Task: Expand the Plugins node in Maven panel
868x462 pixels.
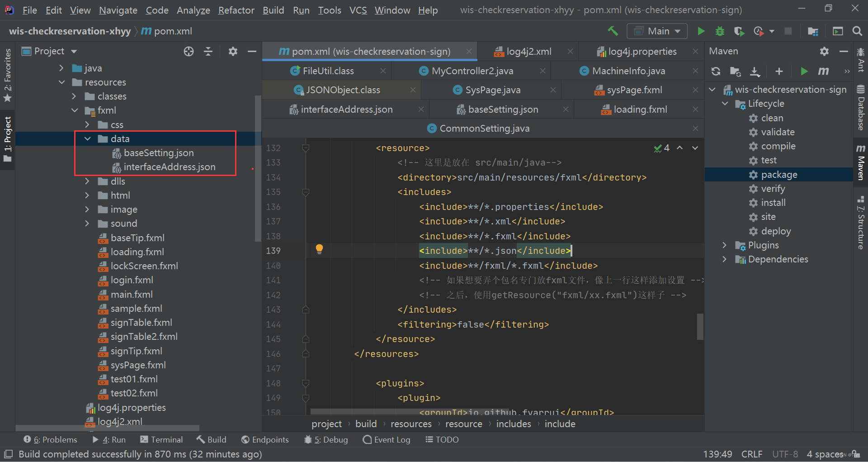Action: coord(725,245)
